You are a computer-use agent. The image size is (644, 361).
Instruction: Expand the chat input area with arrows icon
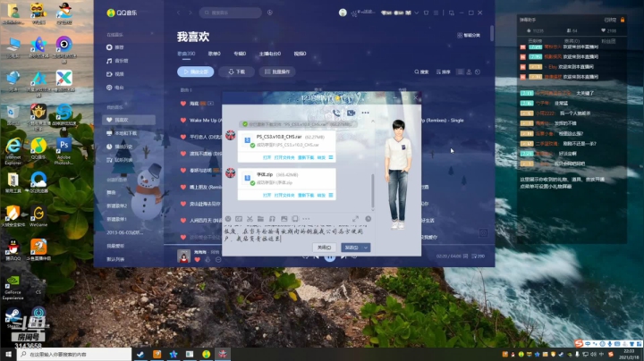pos(355,219)
